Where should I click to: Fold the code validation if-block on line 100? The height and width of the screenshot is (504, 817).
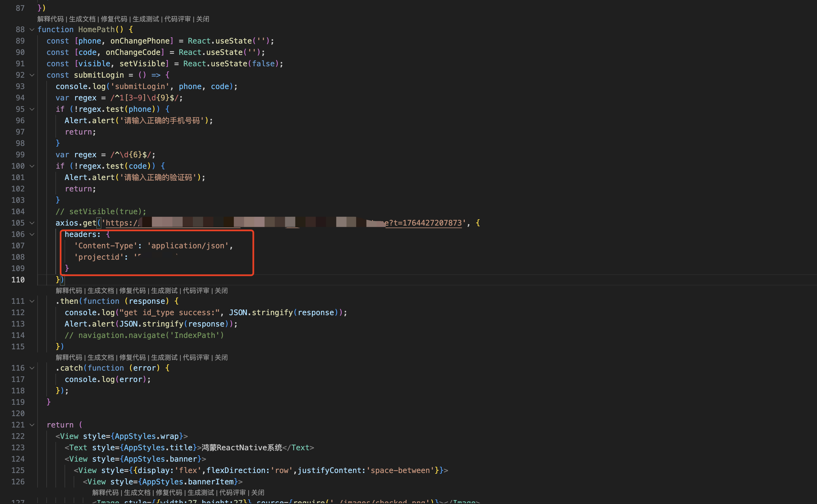click(x=32, y=166)
